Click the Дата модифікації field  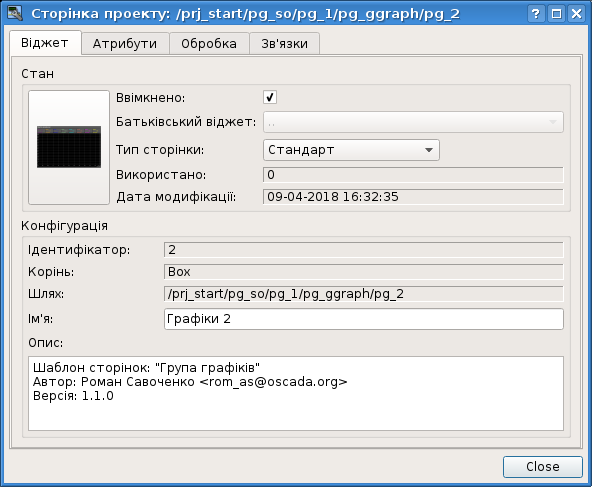coord(413,197)
